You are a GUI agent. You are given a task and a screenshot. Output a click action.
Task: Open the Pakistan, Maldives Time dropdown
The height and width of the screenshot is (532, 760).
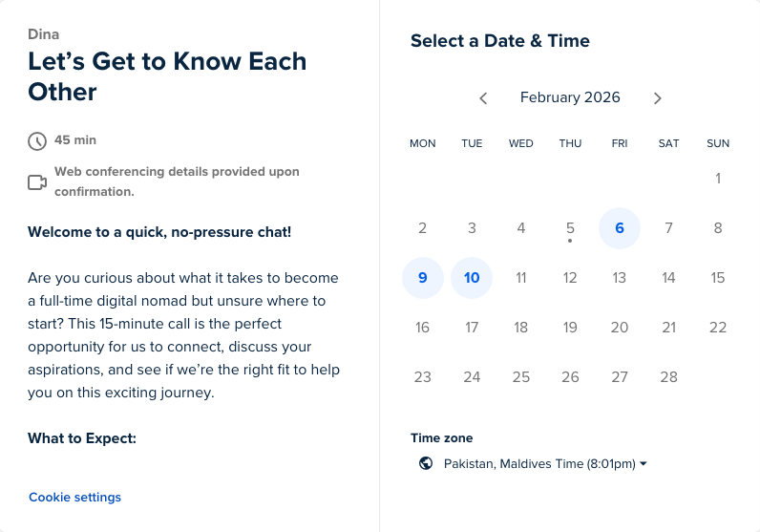point(545,464)
